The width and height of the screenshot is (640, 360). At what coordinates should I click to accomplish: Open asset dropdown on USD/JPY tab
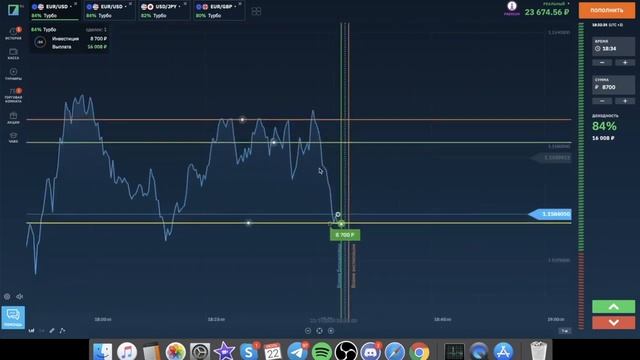(180, 7)
